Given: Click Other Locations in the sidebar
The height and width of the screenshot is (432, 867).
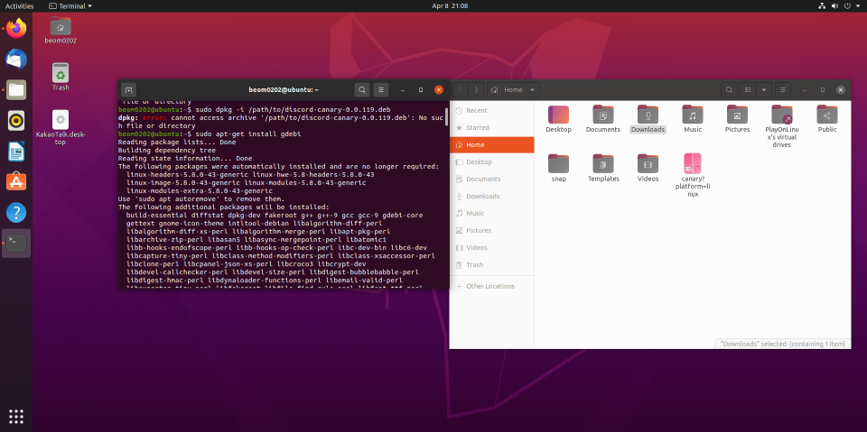Looking at the screenshot, I should point(489,286).
